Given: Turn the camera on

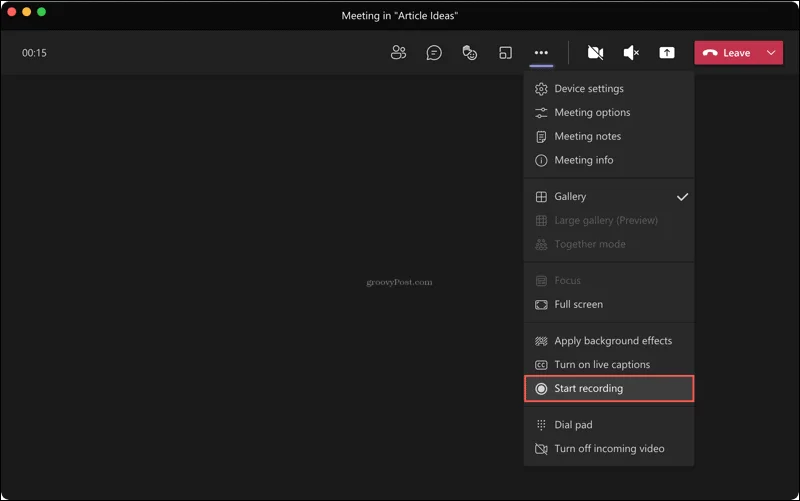Looking at the screenshot, I should tap(595, 53).
